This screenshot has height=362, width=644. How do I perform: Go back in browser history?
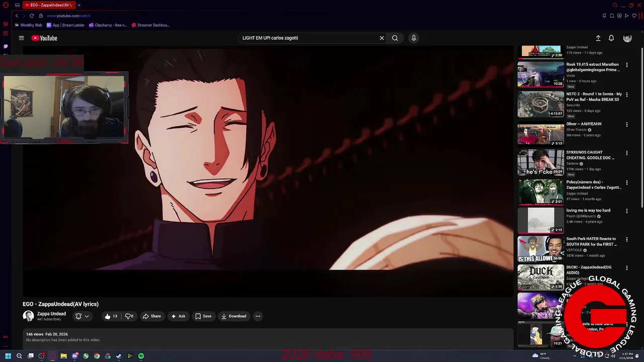(x=17, y=16)
